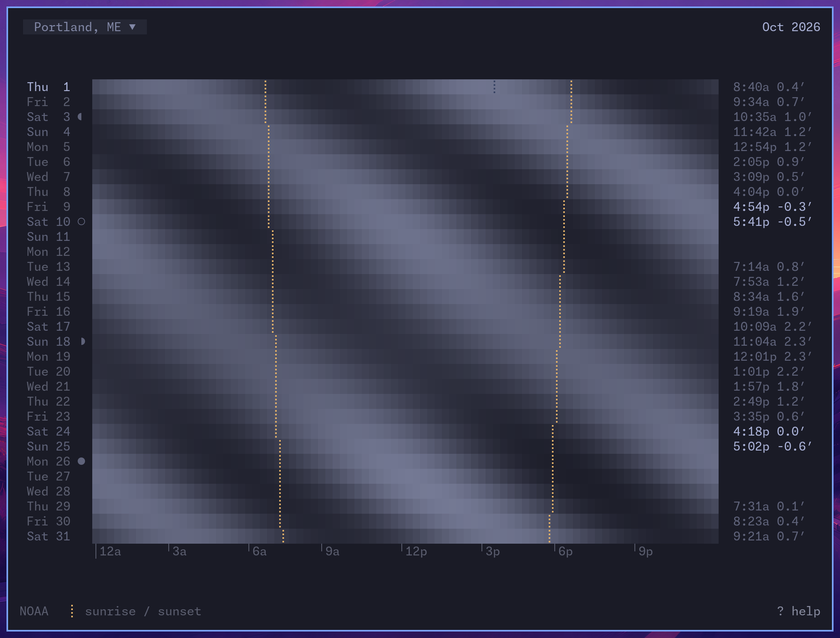Click the highlighted tide '4:54p -0.3′'
Image resolution: width=840 pixels, height=638 pixels.
pyautogui.click(x=772, y=207)
